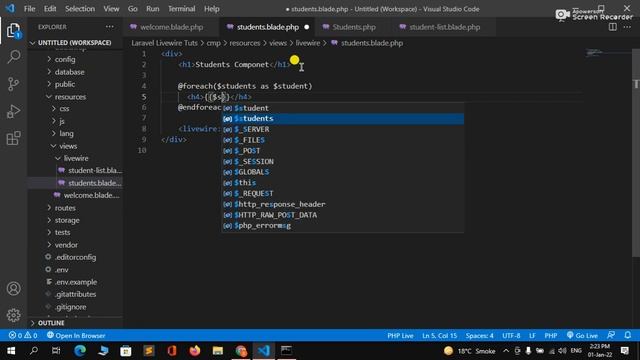Switch to student-list.blade.php tab
The image size is (640, 360).
click(444, 27)
